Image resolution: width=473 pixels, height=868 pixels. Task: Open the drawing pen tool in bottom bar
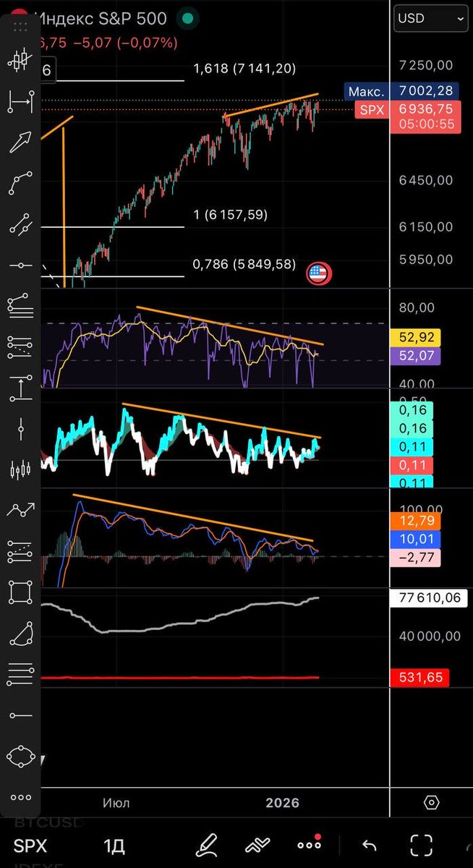pyautogui.click(x=207, y=845)
